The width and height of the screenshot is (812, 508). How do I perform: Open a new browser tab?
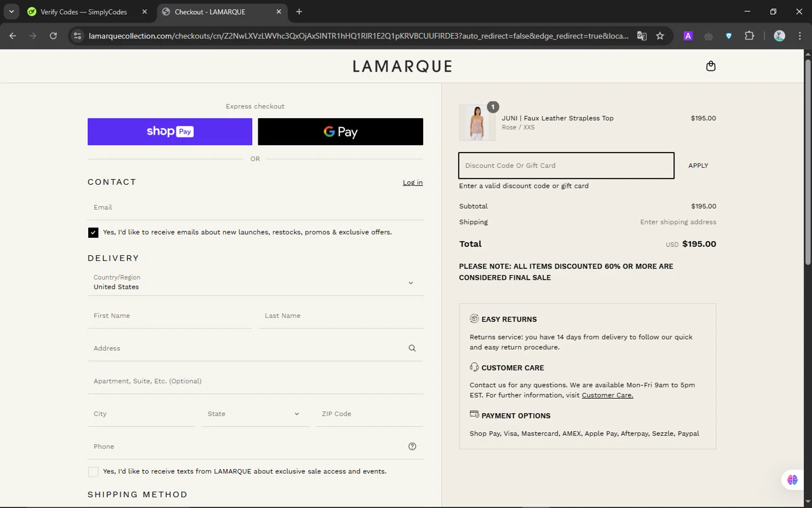299,11
